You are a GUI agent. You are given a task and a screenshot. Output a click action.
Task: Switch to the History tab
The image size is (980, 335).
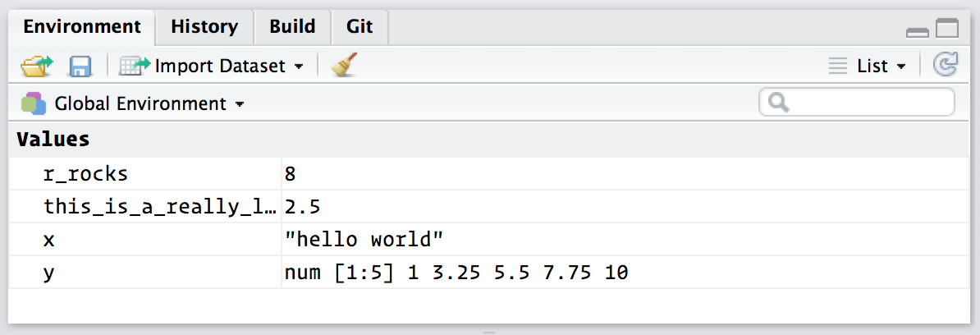(x=204, y=26)
